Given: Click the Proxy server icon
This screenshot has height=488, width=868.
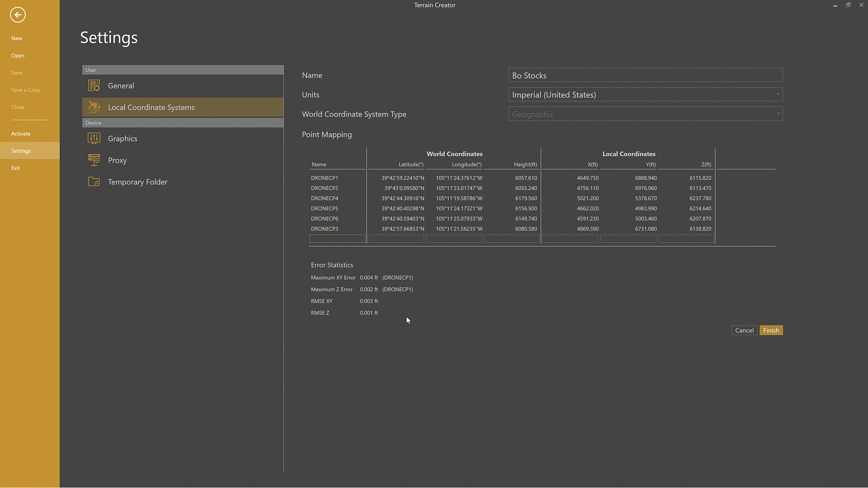Looking at the screenshot, I should pos(94,160).
